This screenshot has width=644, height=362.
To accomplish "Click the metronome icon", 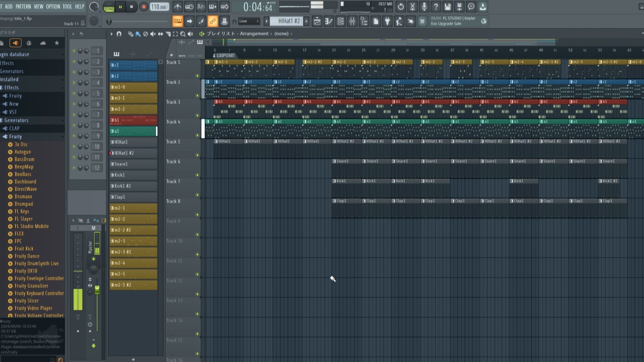I will pyautogui.click(x=177, y=7).
